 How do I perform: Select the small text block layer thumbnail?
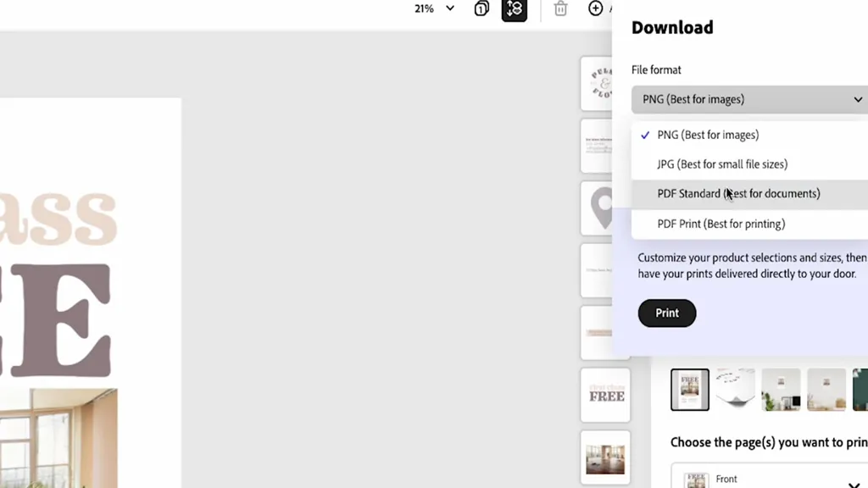[x=598, y=146]
